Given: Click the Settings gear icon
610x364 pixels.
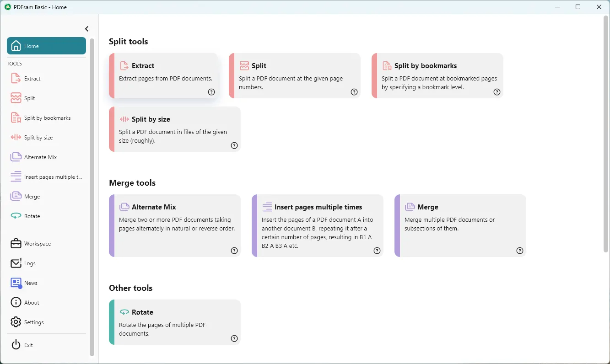Looking at the screenshot, I should point(16,322).
